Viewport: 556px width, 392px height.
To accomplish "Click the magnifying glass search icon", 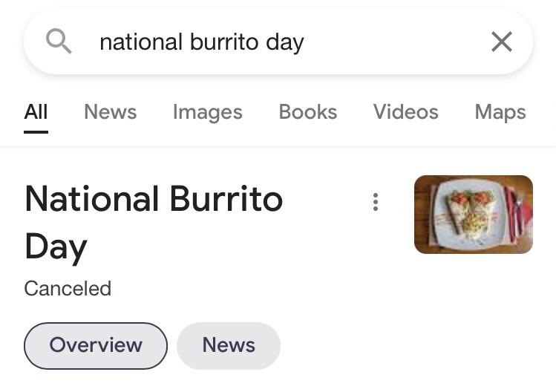I will click(x=59, y=42).
